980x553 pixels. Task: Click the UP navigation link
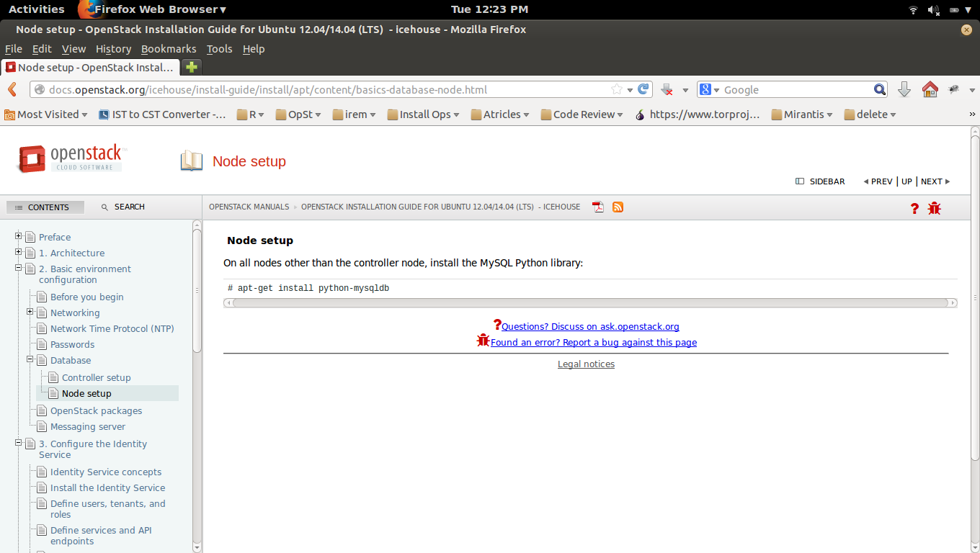[x=906, y=181]
